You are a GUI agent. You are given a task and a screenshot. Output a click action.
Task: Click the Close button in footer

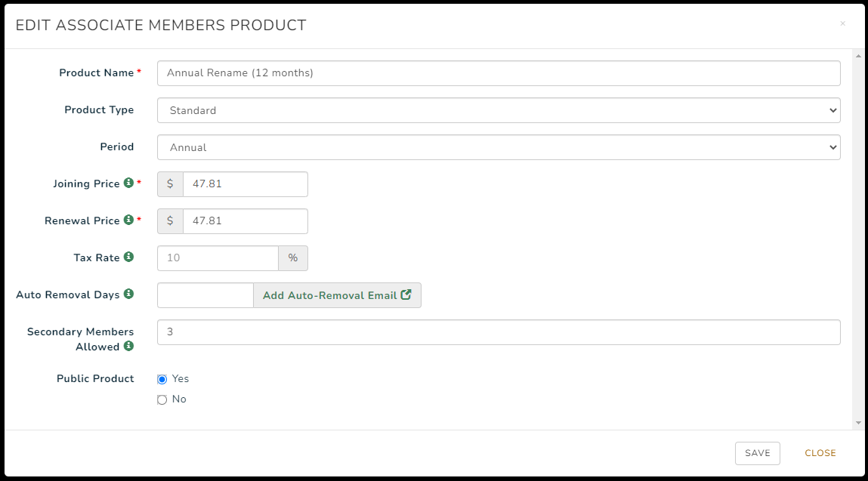820,453
